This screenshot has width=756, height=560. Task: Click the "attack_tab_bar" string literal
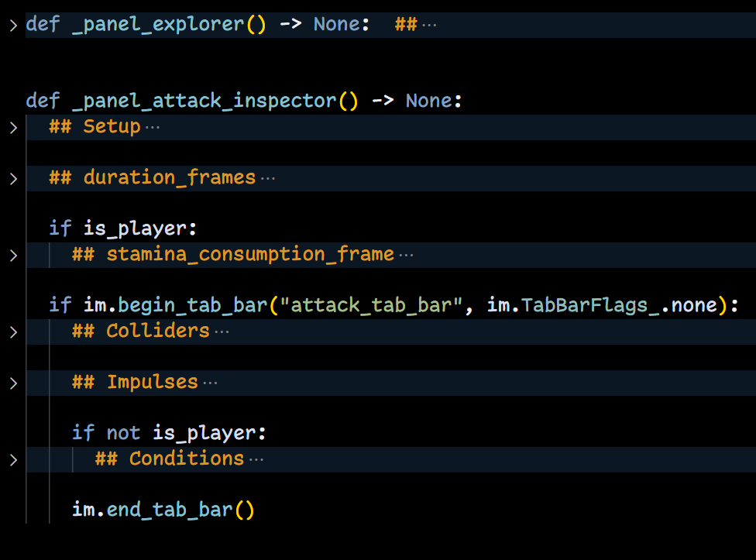tap(371, 306)
